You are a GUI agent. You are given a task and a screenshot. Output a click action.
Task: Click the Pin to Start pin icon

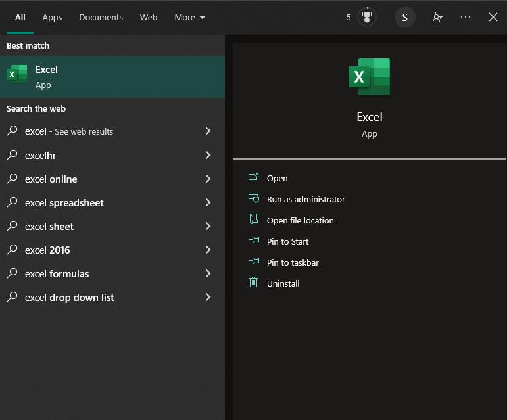point(254,240)
